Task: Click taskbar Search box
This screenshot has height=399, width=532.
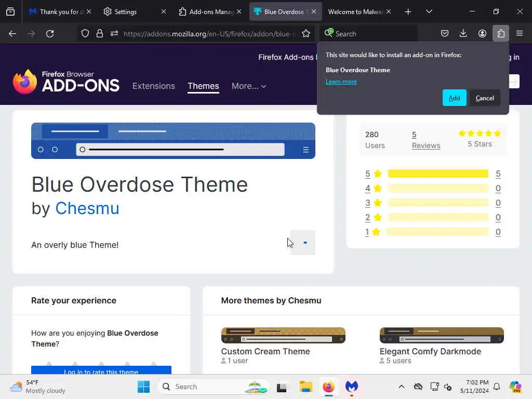Action: tap(213, 387)
